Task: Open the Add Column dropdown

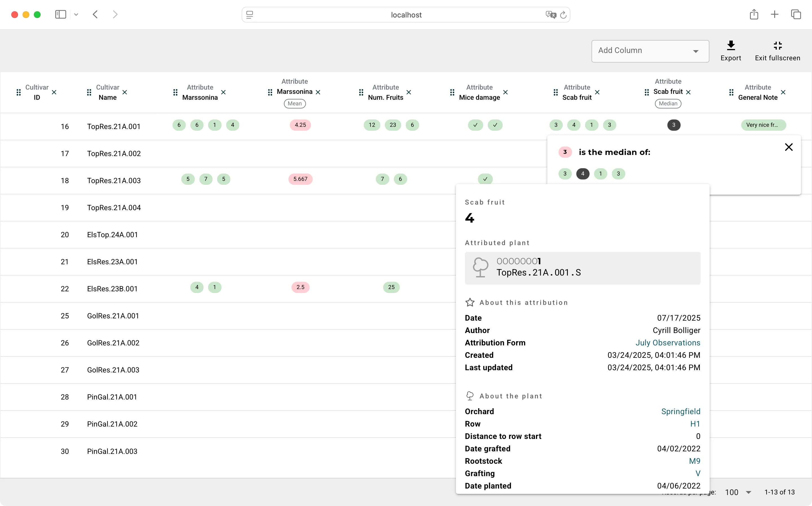Action: [650, 51]
